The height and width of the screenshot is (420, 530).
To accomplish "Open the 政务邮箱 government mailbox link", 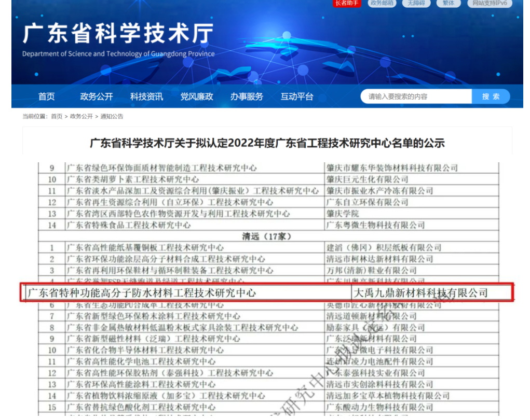I will [382, 3].
